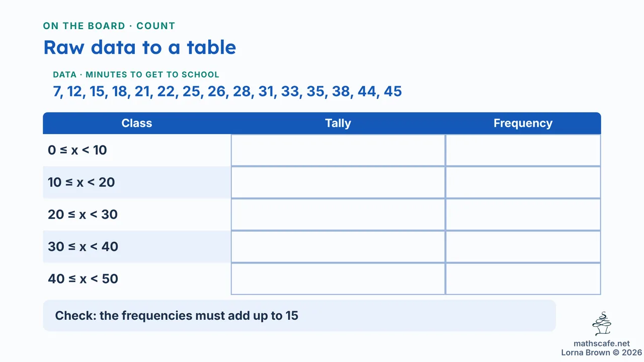This screenshot has width=644, height=362.
Task: Select the tally cell for 40 ≤ x < 50
Action: tap(338, 279)
